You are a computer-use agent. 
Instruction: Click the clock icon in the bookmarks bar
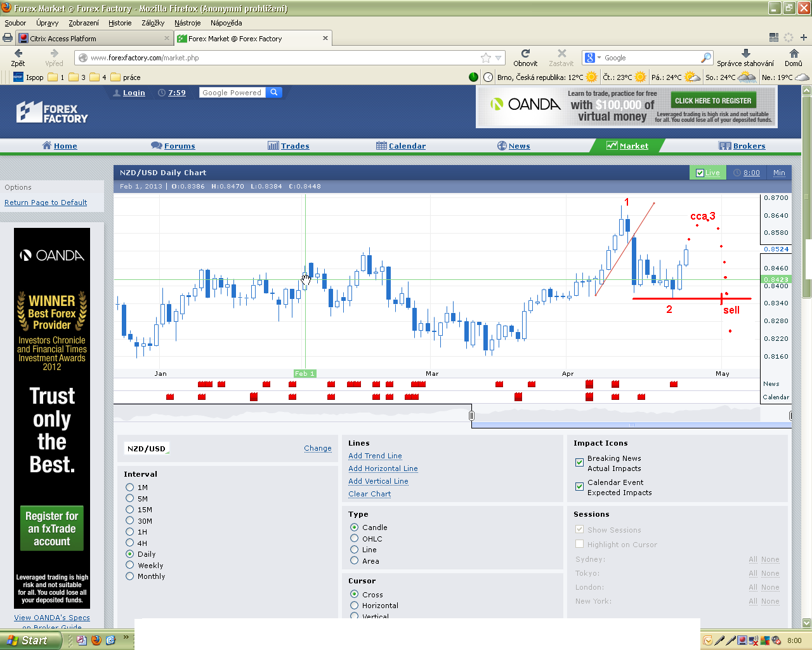click(x=488, y=77)
